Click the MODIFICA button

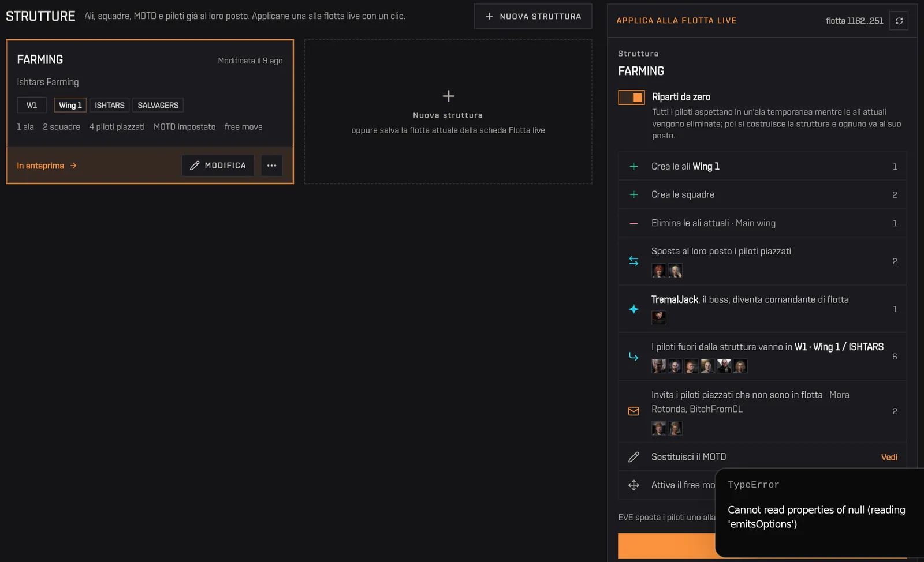click(218, 166)
